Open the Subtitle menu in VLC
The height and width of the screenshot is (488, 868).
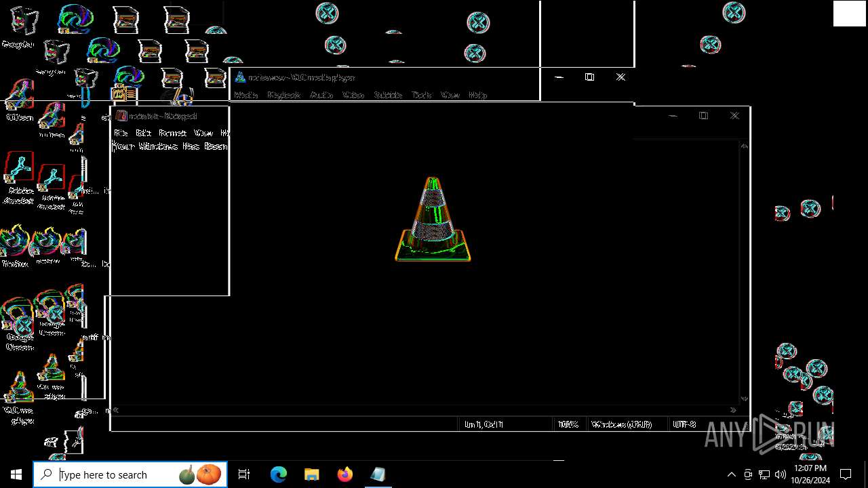(x=388, y=95)
